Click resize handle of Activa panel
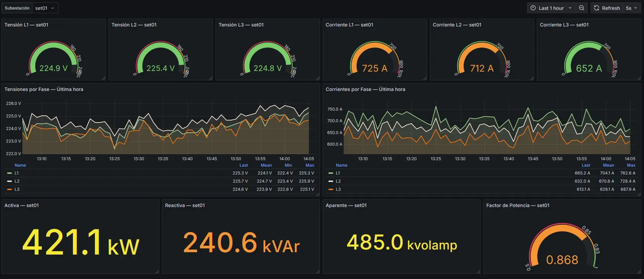Image resolution: width=644 pixels, height=279 pixels. click(x=157, y=272)
